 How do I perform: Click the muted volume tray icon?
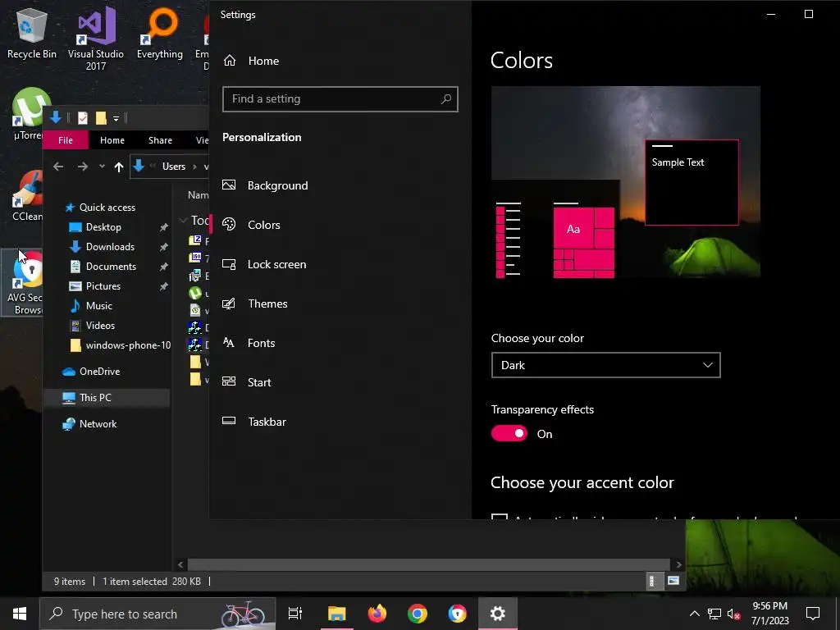coord(734,614)
